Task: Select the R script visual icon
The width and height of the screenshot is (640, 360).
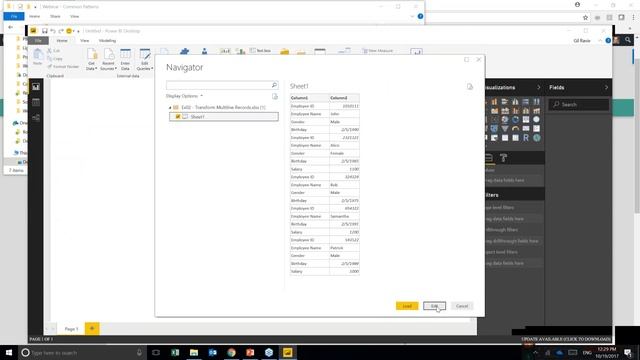Action: [526, 138]
